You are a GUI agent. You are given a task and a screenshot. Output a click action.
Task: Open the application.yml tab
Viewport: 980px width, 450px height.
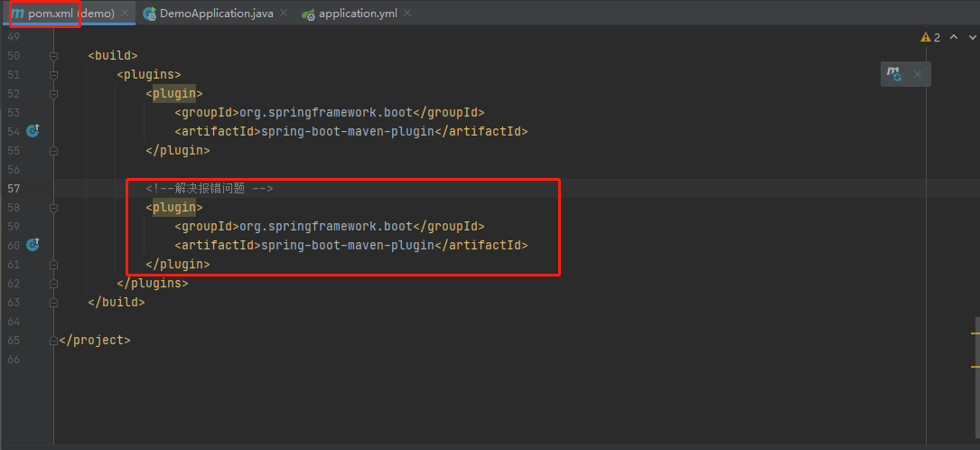pos(357,13)
